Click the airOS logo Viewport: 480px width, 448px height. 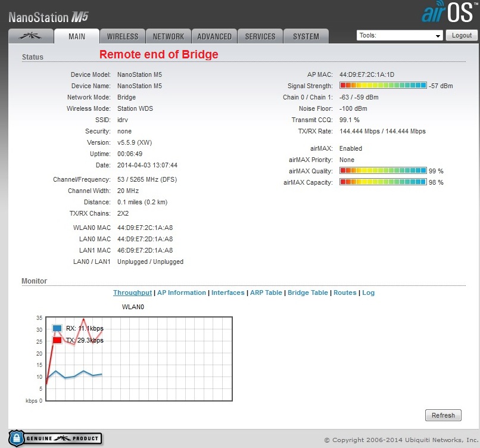[x=448, y=13]
